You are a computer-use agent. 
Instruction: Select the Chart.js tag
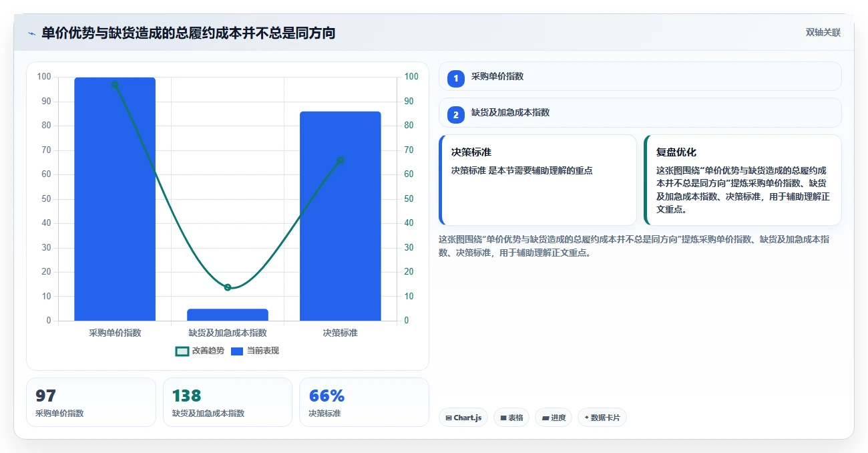tap(463, 418)
